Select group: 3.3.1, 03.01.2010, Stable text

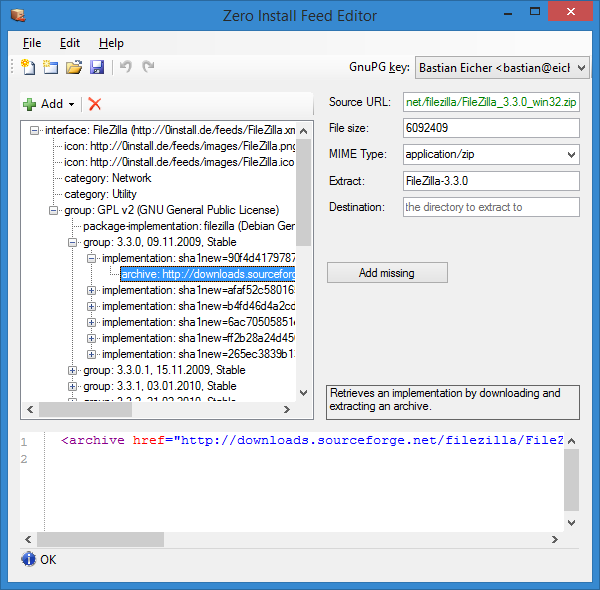(x=160, y=386)
